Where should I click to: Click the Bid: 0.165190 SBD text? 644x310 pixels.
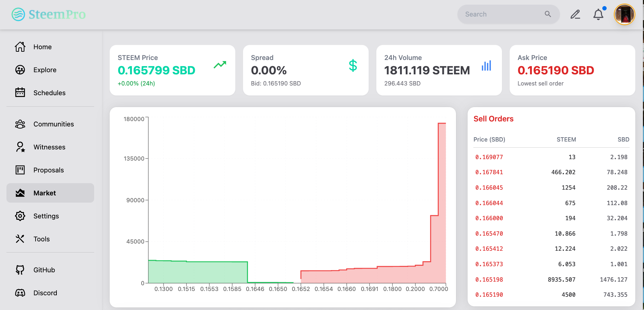click(276, 83)
